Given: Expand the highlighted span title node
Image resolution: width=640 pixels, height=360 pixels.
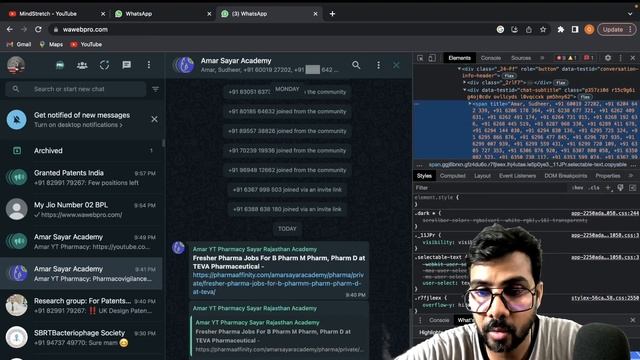Looking at the screenshot, I should [x=469, y=104].
